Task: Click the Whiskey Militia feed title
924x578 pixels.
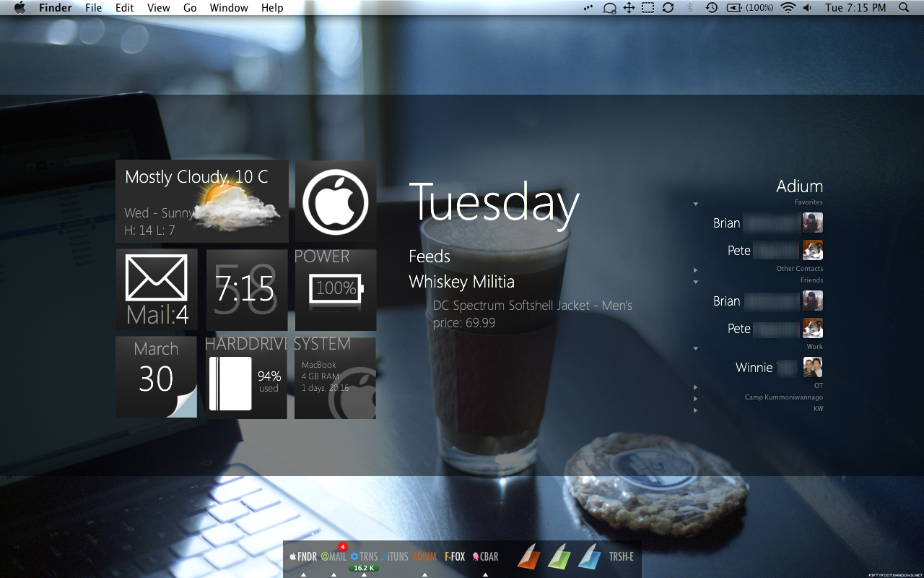Action: tap(462, 282)
